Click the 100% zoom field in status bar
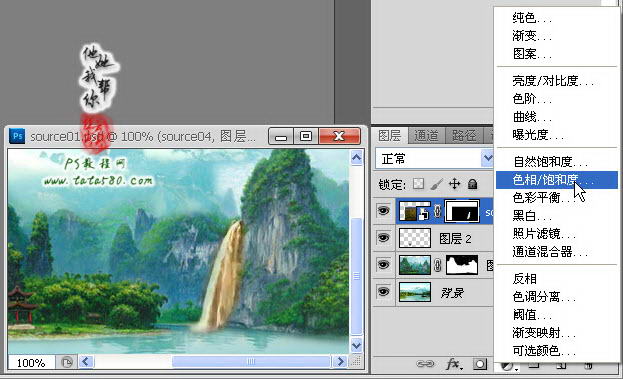The height and width of the screenshot is (379, 623). pyautogui.click(x=31, y=362)
